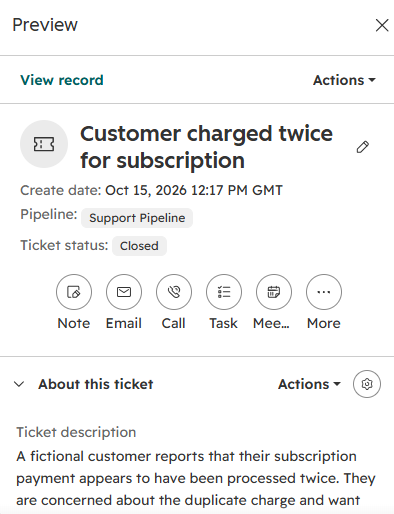Click the Create date value

tap(194, 190)
